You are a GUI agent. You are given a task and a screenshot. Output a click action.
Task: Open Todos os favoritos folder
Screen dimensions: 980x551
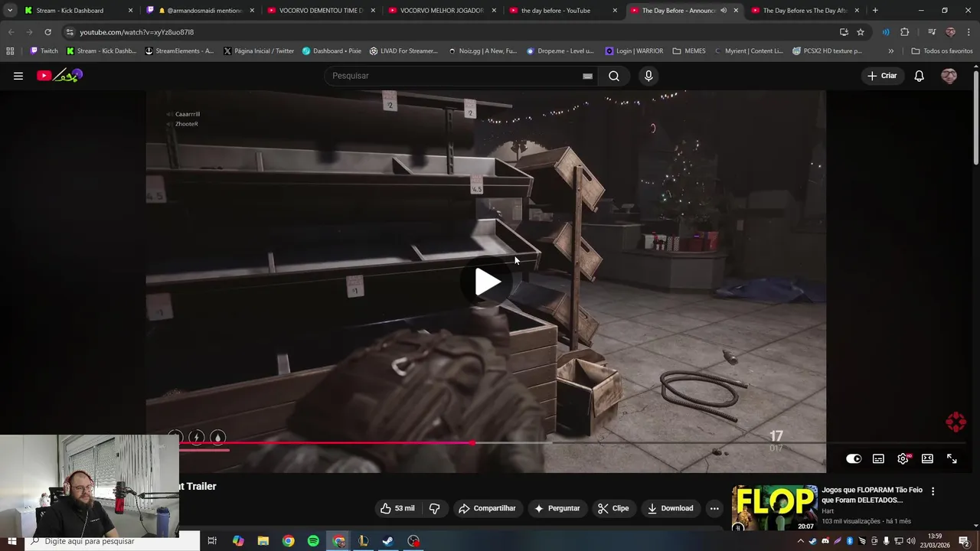(942, 51)
